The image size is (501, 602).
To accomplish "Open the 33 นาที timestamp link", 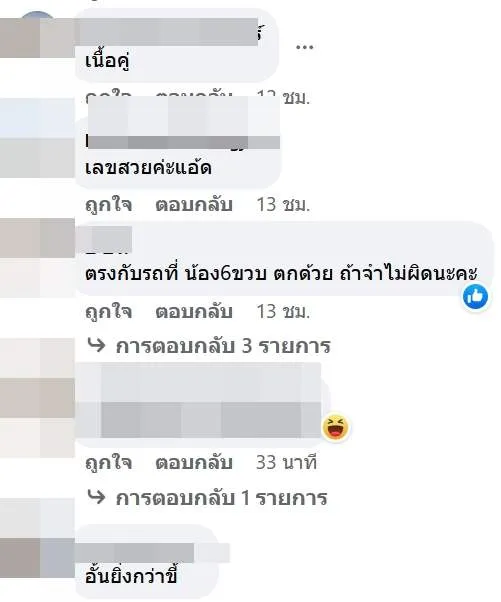I will tap(286, 462).
